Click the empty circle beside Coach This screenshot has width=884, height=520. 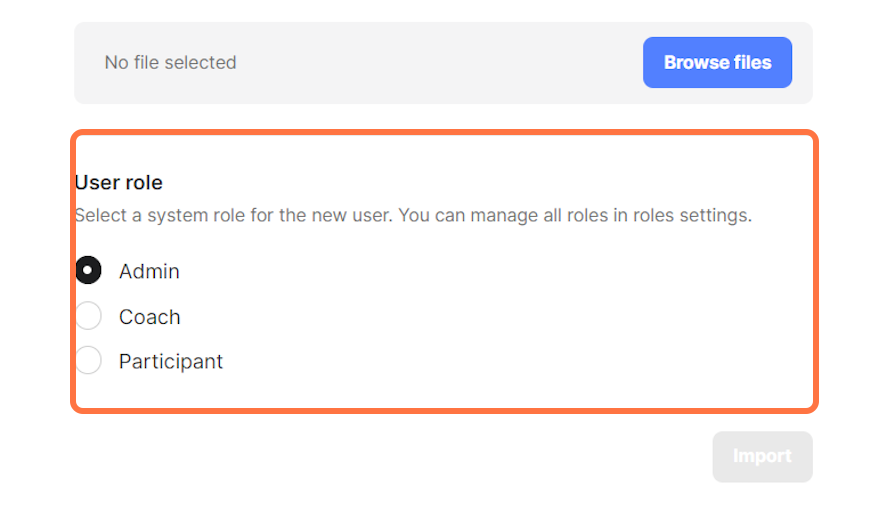[89, 317]
